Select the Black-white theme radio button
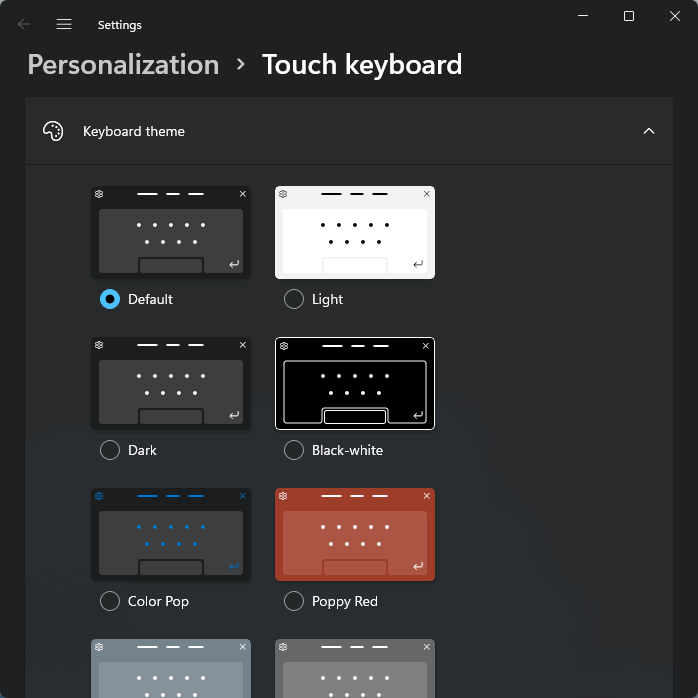The image size is (698, 698). (x=294, y=450)
